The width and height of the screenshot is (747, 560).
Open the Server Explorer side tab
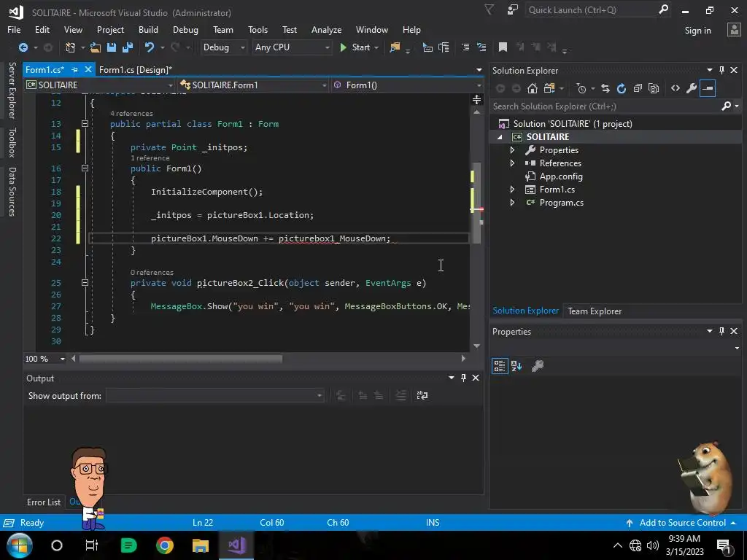pyautogui.click(x=12, y=90)
